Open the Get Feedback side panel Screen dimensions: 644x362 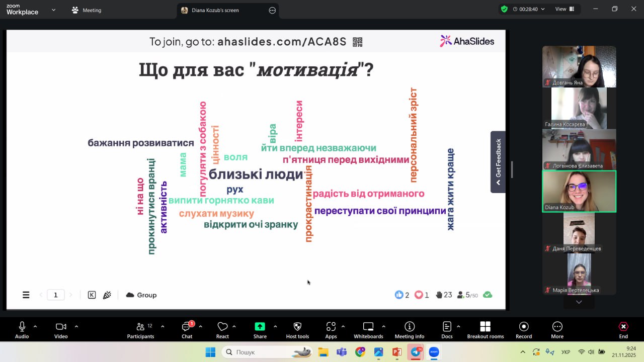498,162
